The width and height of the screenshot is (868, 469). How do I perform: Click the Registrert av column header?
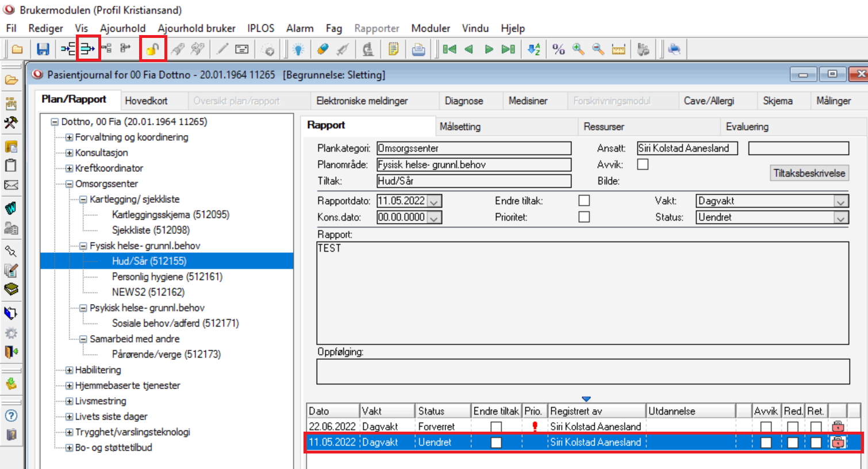597,411
